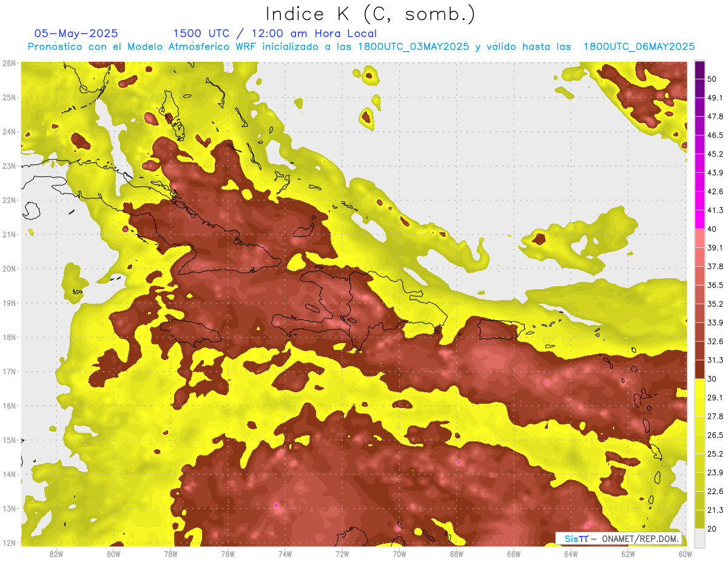Click the latitude axis label '14N'
The width and height of the screenshot is (728, 562).
pos(8,474)
